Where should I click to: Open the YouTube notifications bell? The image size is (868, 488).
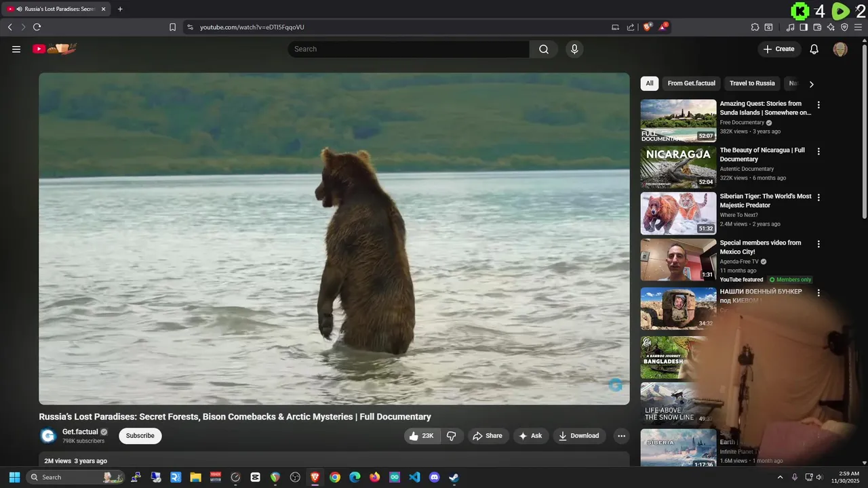tap(814, 49)
